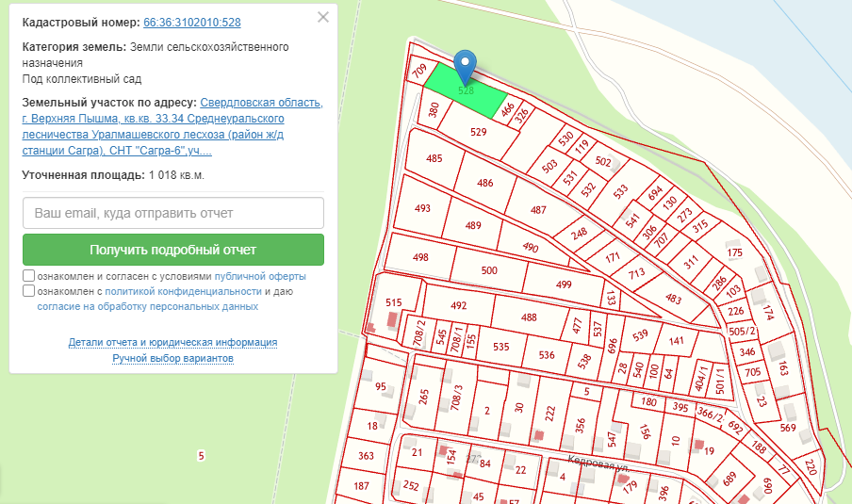Select parcel 569 on the map

[x=787, y=428]
